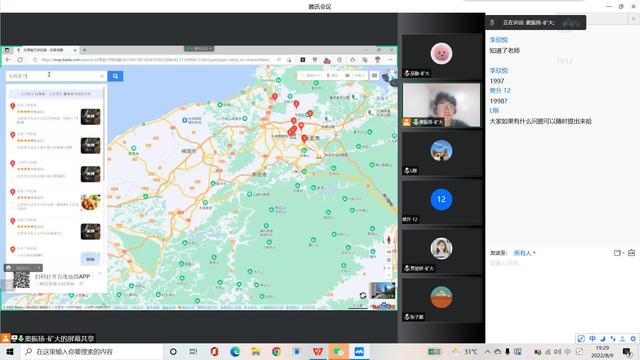
Task: Click the blue map search magnifier button
Action: click(x=116, y=76)
